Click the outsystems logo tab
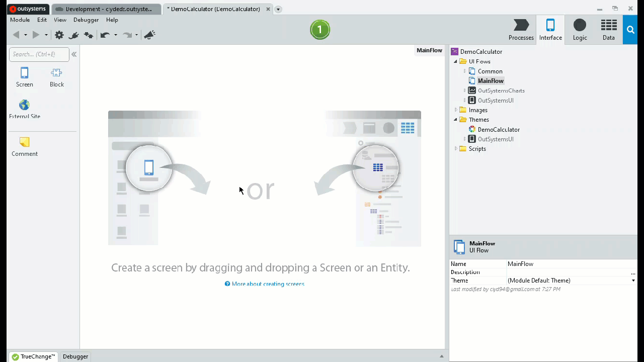This screenshot has height=362, width=644. click(x=28, y=9)
